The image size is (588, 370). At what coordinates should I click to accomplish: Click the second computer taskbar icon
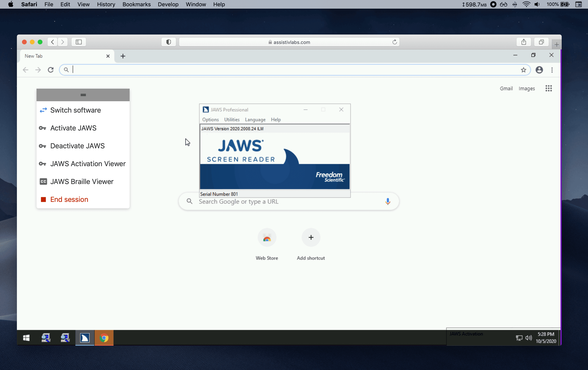pyautogui.click(x=65, y=338)
